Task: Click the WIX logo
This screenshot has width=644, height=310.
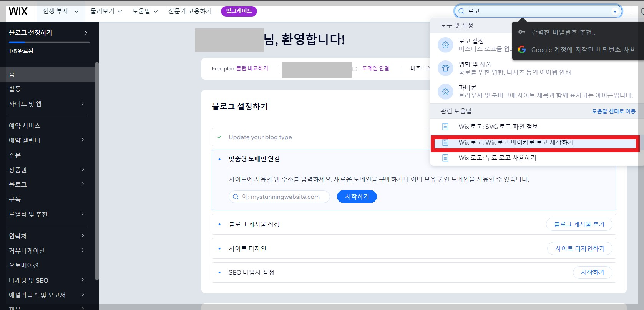Action: [18, 11]
